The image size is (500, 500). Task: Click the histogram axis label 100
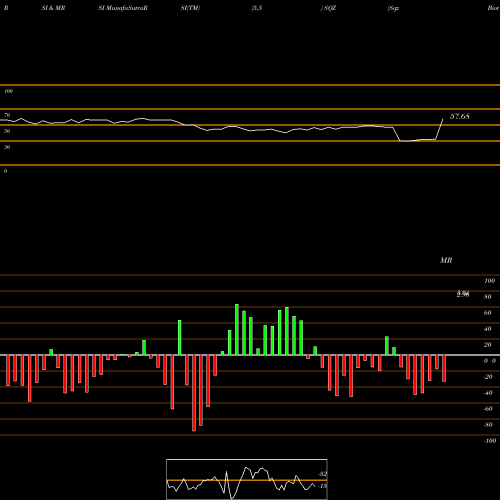(x=489, y=281)
